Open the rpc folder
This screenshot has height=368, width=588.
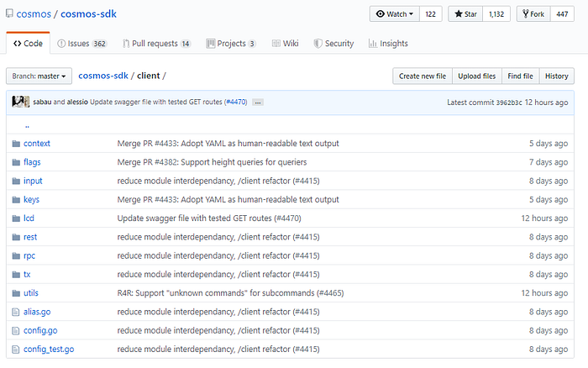(29, 256)
